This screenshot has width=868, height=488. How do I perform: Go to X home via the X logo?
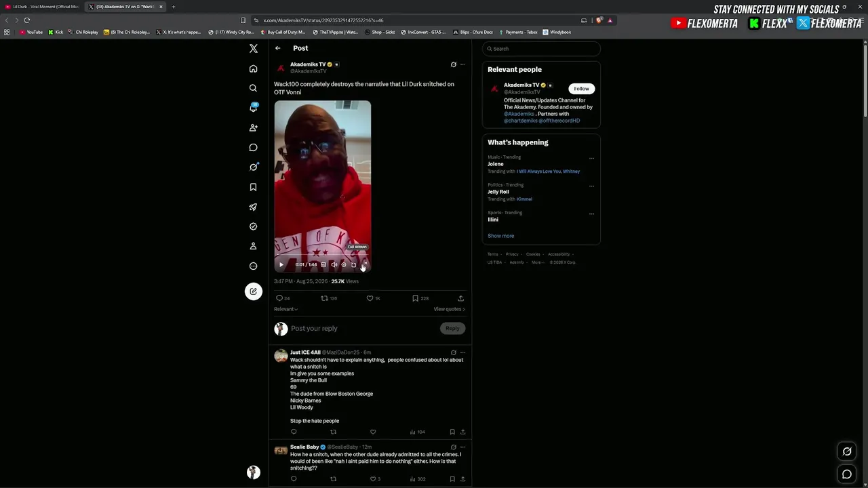tap(253, 49)
